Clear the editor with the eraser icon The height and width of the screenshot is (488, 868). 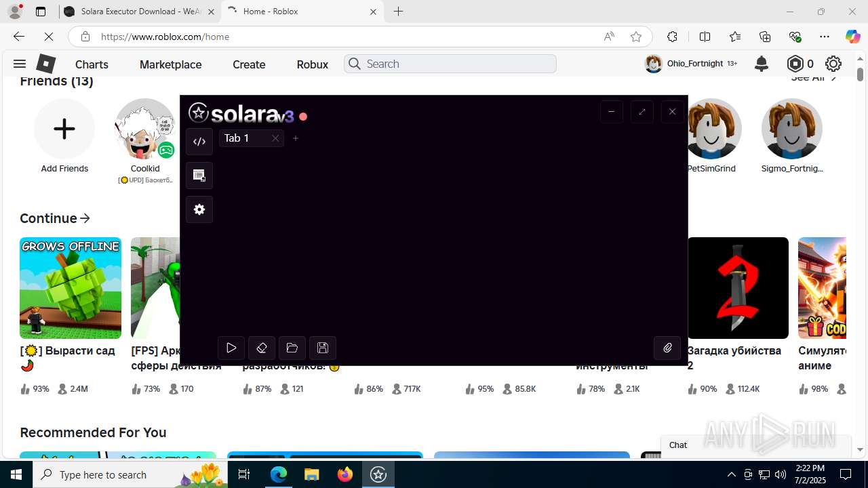[x=262, y=348]
